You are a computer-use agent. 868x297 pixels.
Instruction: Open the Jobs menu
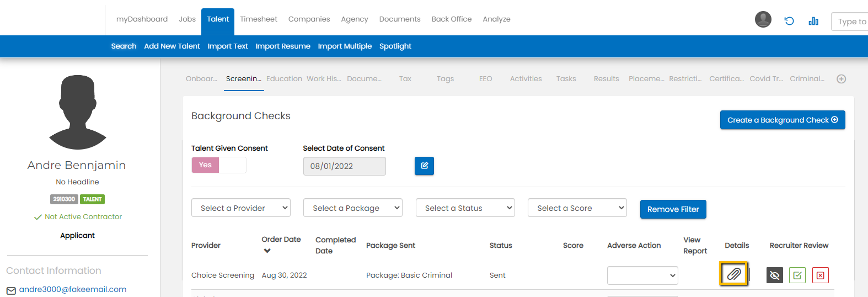coord(187,19)
